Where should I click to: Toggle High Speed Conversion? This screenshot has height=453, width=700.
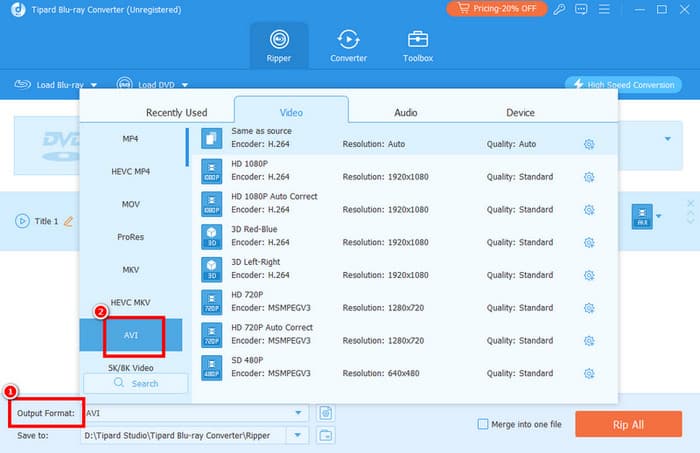(623, 84)
